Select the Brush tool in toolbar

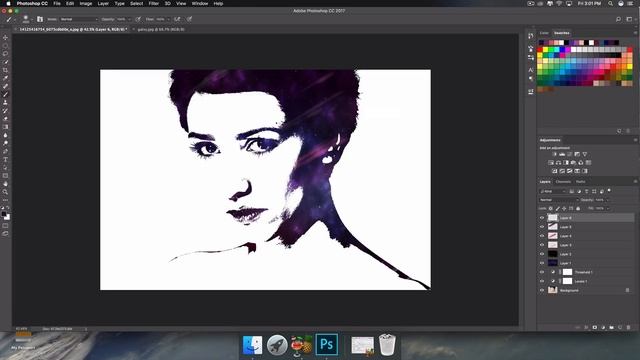[5, 95]
